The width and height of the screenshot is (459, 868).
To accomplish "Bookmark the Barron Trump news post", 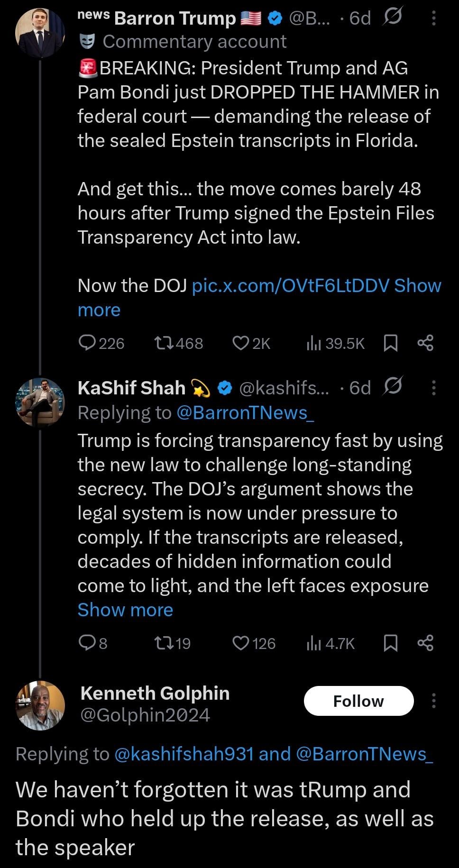I will pyautogui.click(x=390, y=343).
